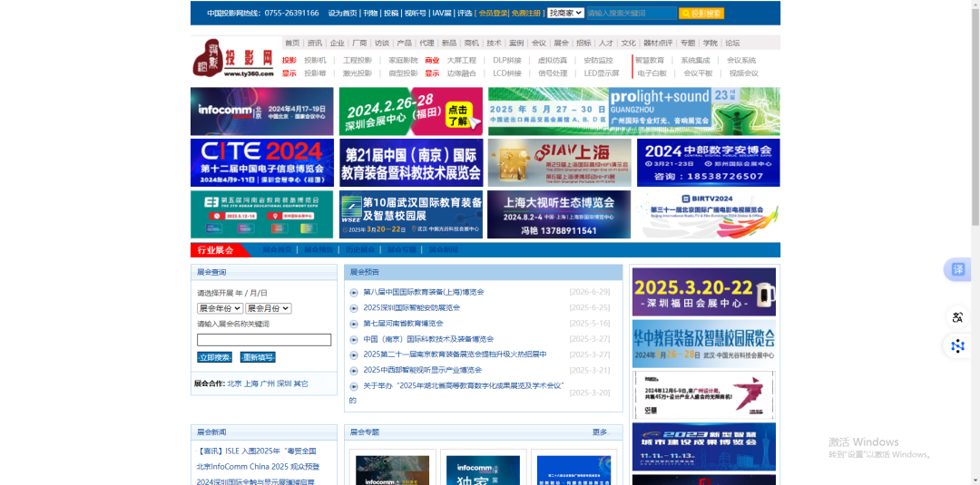Viewport: 980px width, 485px height.
Task: Click the 设为首页 link
Action: (x=343, y=13)
